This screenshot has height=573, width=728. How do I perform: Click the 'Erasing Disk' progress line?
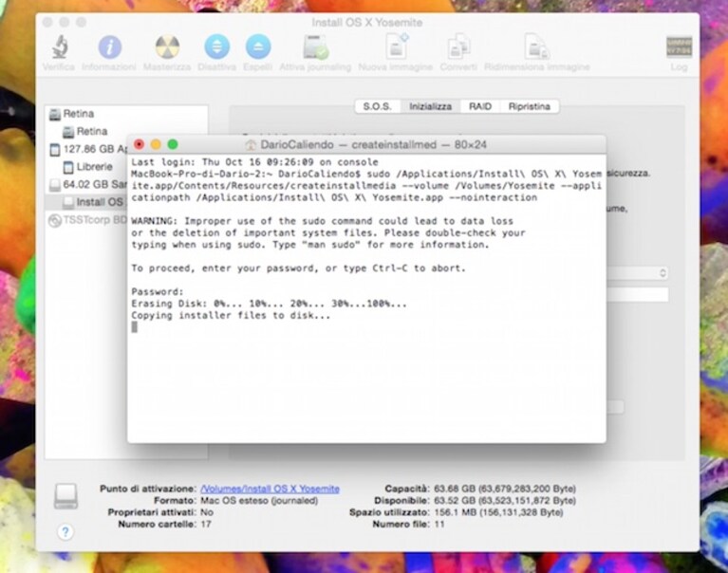click(269, 304)
